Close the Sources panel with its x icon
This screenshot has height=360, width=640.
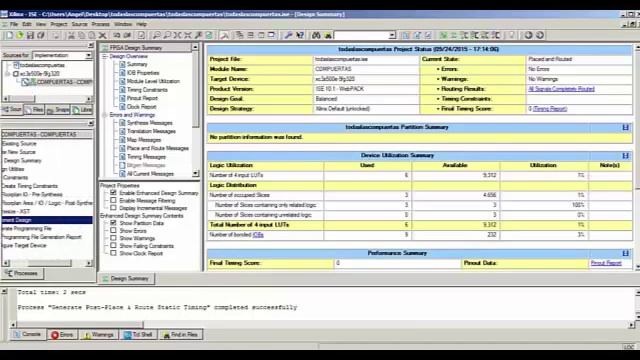point(91,45)
